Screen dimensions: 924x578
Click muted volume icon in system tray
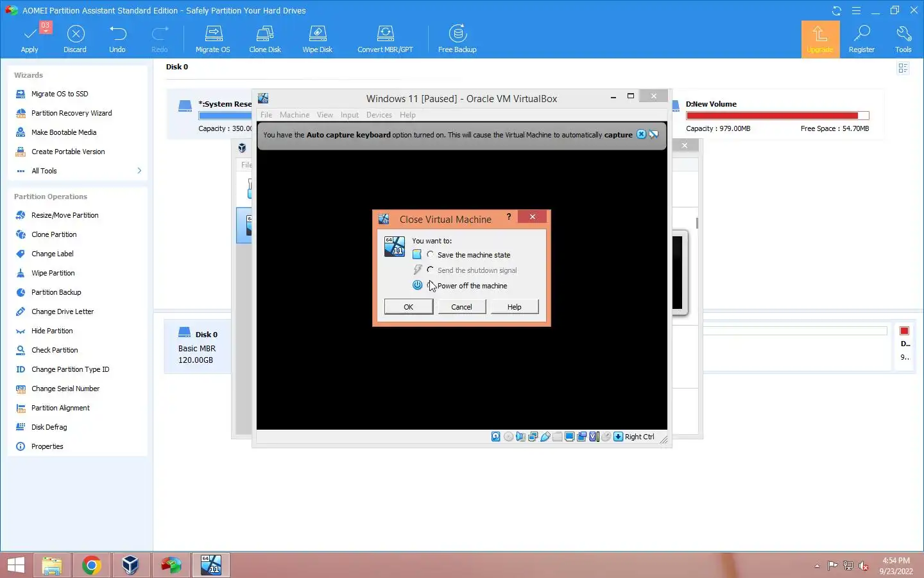864,566
